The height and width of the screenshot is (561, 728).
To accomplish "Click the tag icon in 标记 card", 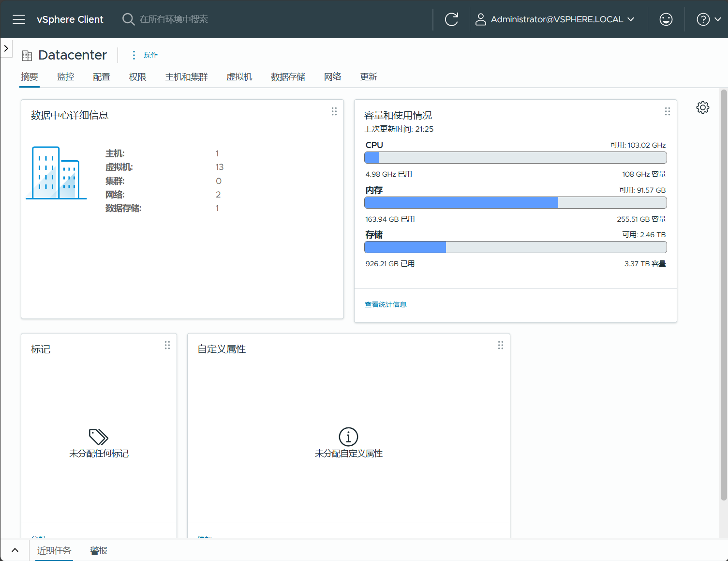I will pos(99,437).
